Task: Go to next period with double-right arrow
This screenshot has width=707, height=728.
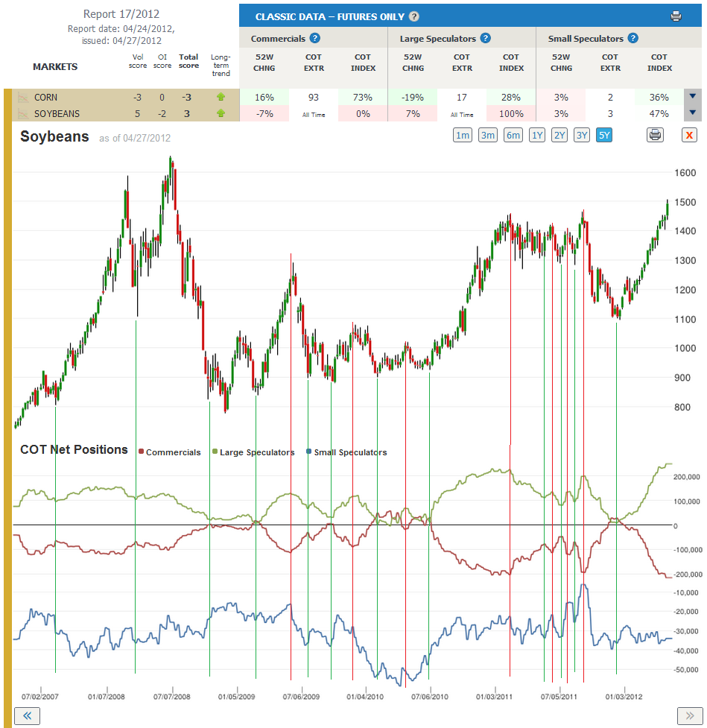Action: pyautogui.click(x=690, y=715)
